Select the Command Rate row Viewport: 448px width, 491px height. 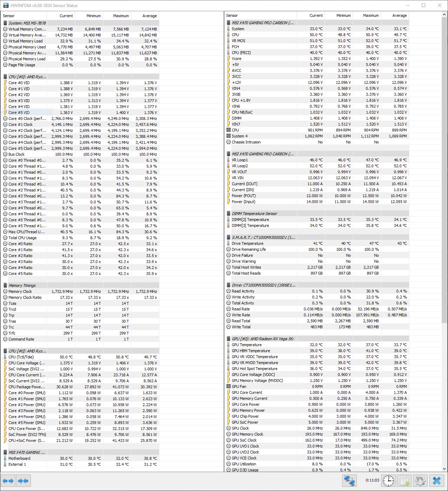point(81,339)
